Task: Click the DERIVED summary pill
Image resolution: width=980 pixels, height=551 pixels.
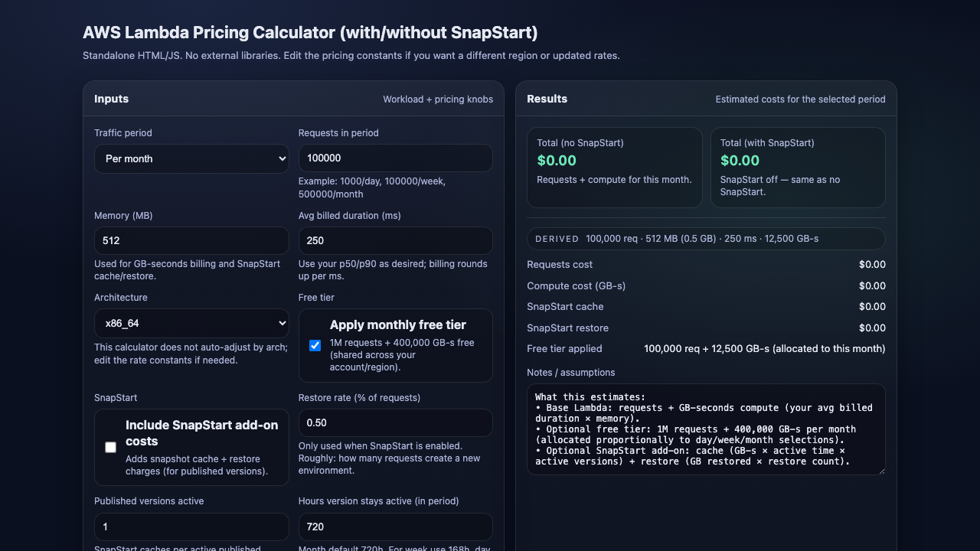Action: (x=706, y=239)
